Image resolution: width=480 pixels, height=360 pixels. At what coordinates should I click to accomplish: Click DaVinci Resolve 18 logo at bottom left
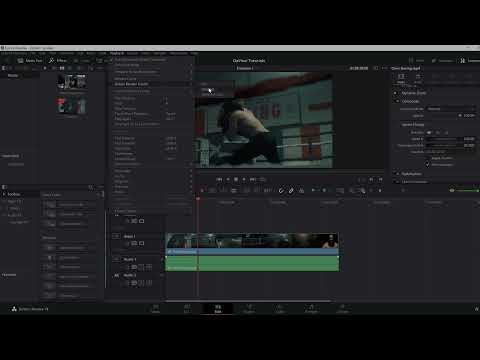pos(30,309)
